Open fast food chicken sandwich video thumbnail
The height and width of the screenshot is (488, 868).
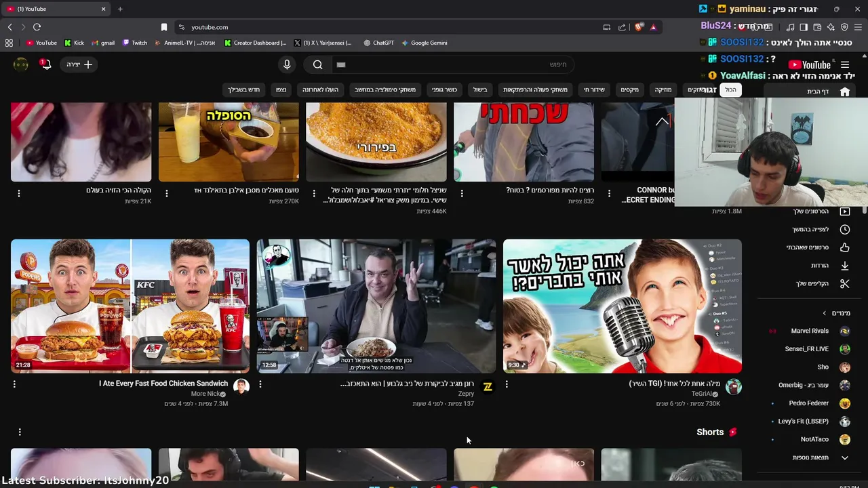(130, 306)
